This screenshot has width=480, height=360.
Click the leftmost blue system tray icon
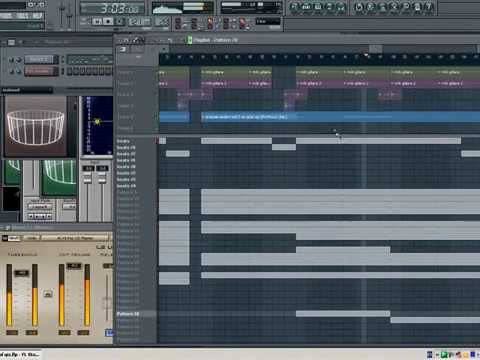(x=430, y=355)
